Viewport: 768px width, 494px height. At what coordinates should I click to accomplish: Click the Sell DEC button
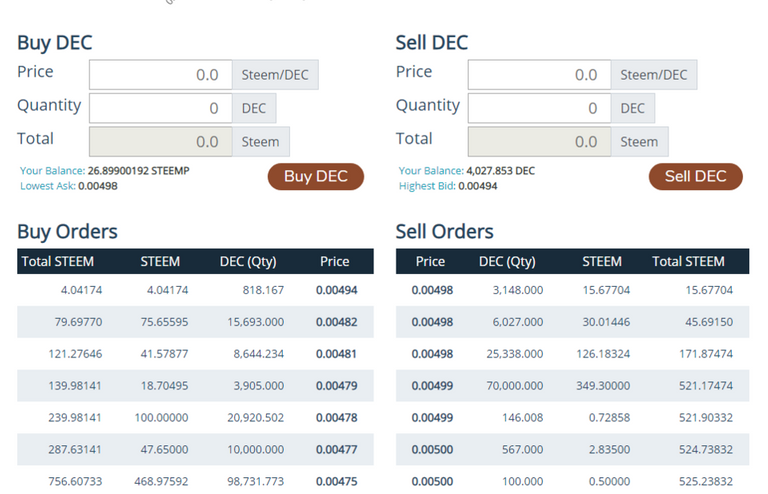tap(696, 176)
